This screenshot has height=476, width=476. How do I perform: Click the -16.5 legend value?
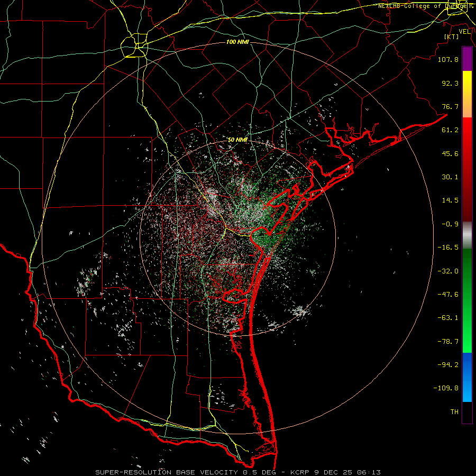point(448,248)
